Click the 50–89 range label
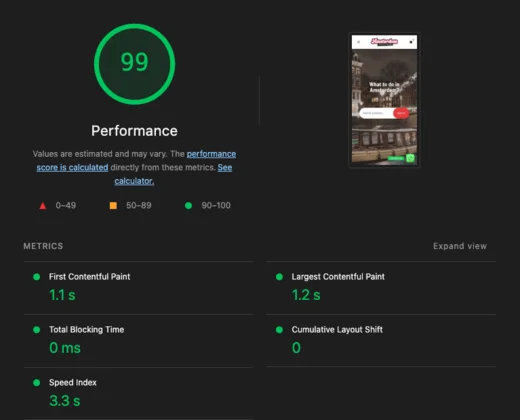This screenshot has width=520, height=420. click(x=139, y=205)
